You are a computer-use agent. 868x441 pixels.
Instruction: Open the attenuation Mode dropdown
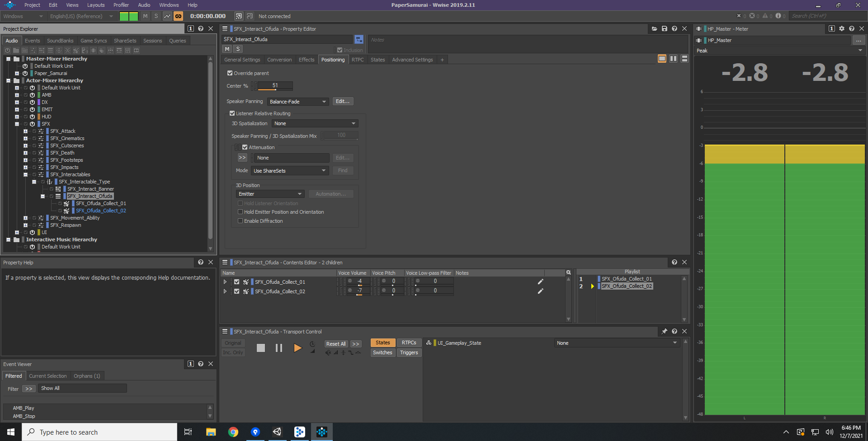289,171
